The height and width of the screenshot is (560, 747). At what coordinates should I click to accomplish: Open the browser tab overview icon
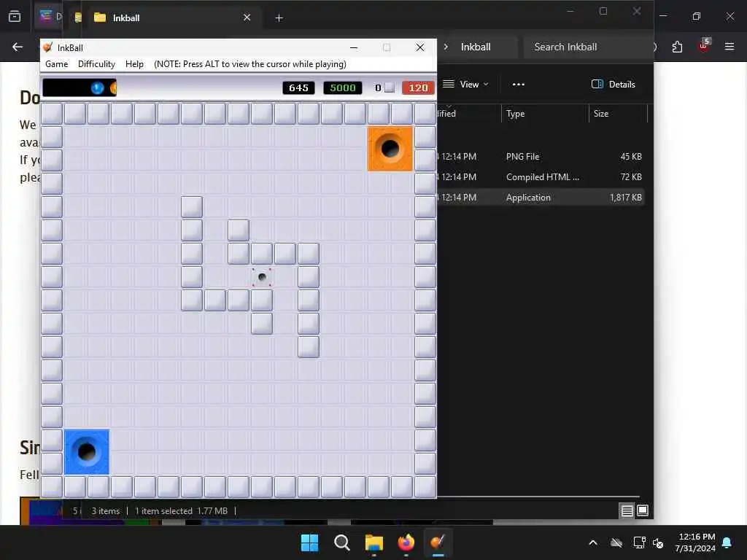[15, 17]
